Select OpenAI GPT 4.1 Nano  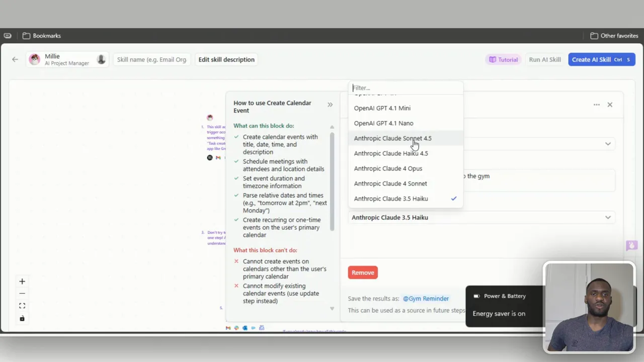(406, 123)
